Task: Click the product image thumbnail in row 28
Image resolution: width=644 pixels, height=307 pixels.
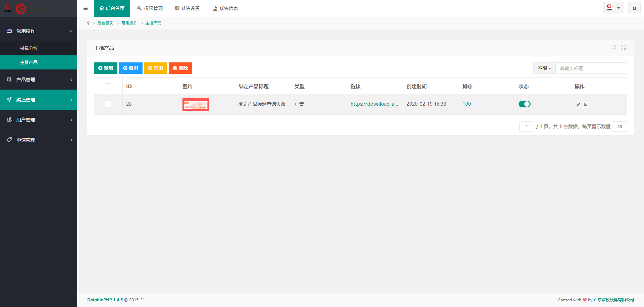Action: 196,104
